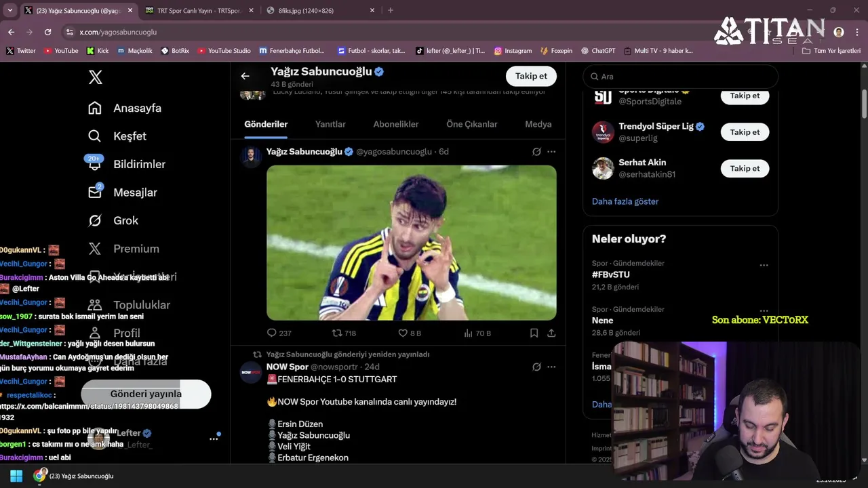Switch to Medya tab
This screenshot has height=488, width=868.
point(538,124)
